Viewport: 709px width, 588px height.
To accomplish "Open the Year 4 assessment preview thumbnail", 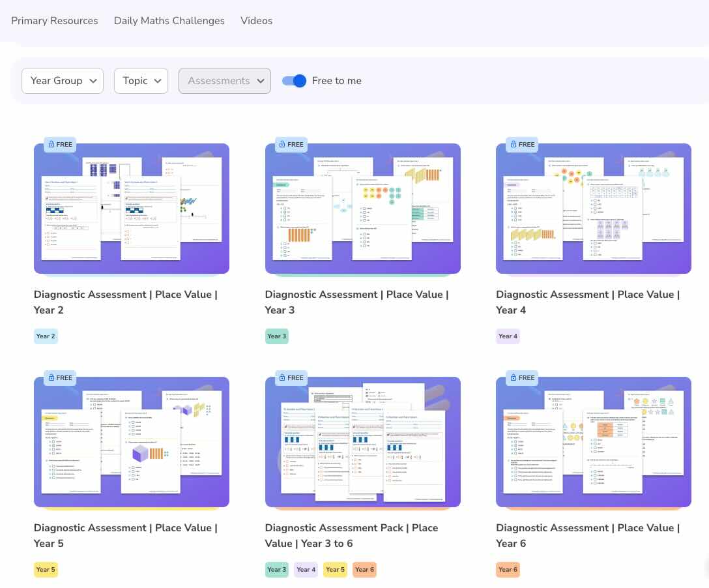I will click(593, 209).
